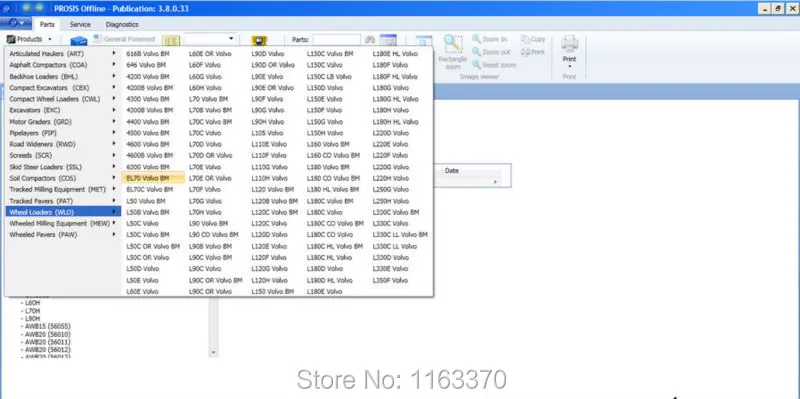Click the Rectangle zoom tool
Screen dimensions: 800x399
[x=453, y=52]
